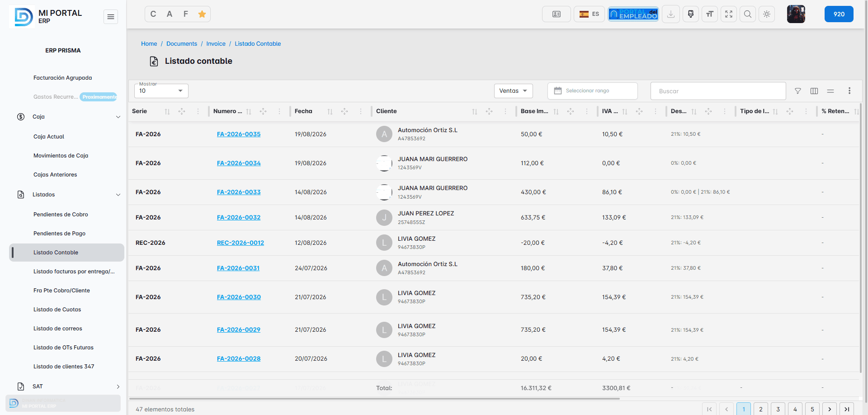The height and width of the screenshot is (415, 868).
Task: Select Movimientos de Caja in sidebar
Action: 61,156
